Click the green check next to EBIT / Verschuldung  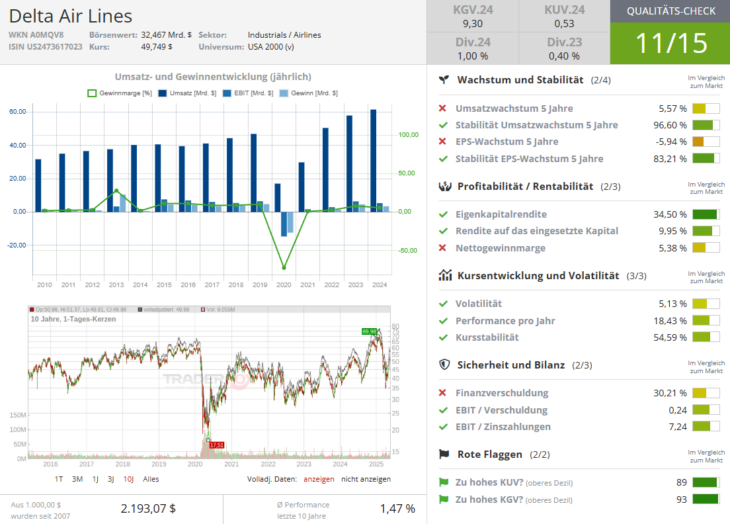443,410
